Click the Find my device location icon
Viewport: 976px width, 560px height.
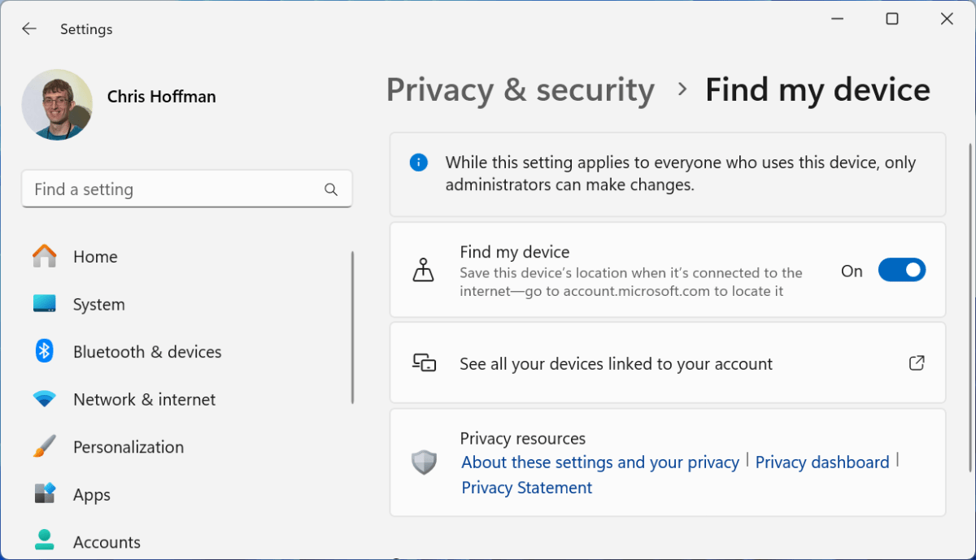(423, 269)
